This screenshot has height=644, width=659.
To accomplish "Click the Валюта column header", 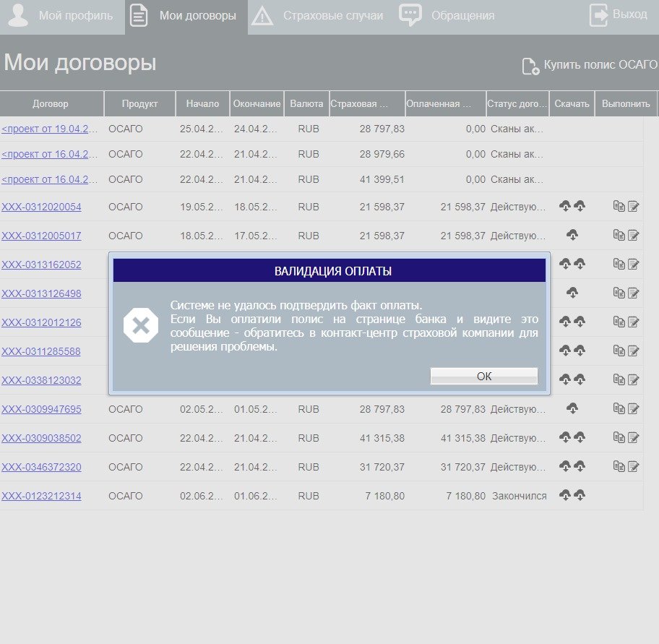I will 306,103.
